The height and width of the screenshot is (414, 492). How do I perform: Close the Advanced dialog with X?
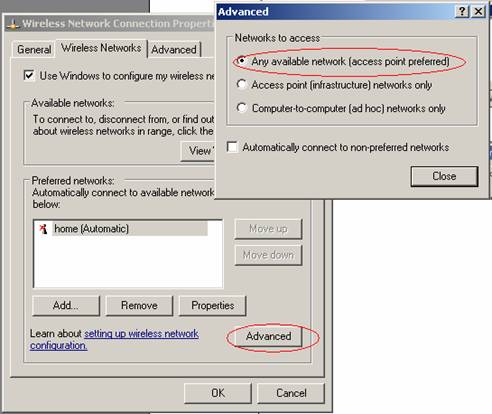coord(478,12)
